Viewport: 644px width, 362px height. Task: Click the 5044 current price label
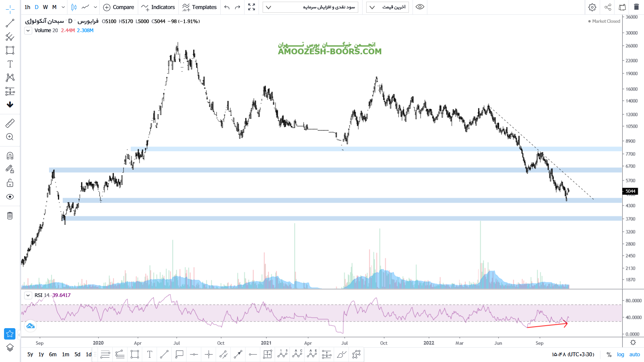pos(630,191)
